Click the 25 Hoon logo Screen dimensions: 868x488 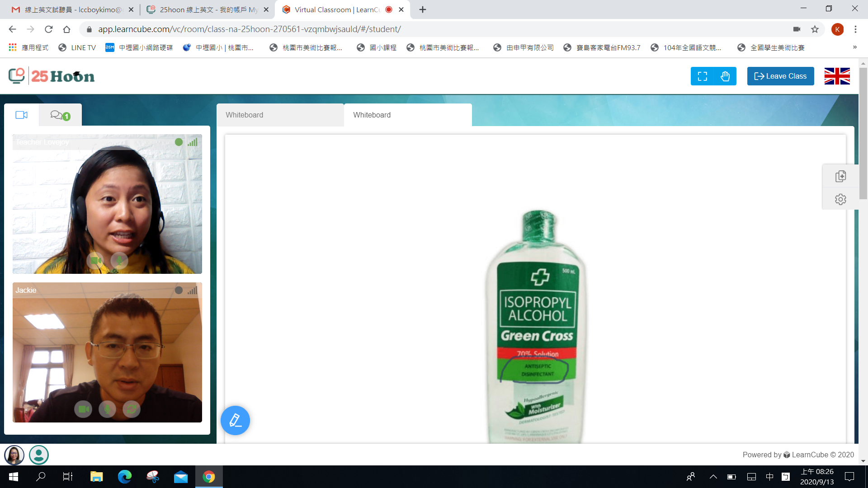tap(52, 76)
